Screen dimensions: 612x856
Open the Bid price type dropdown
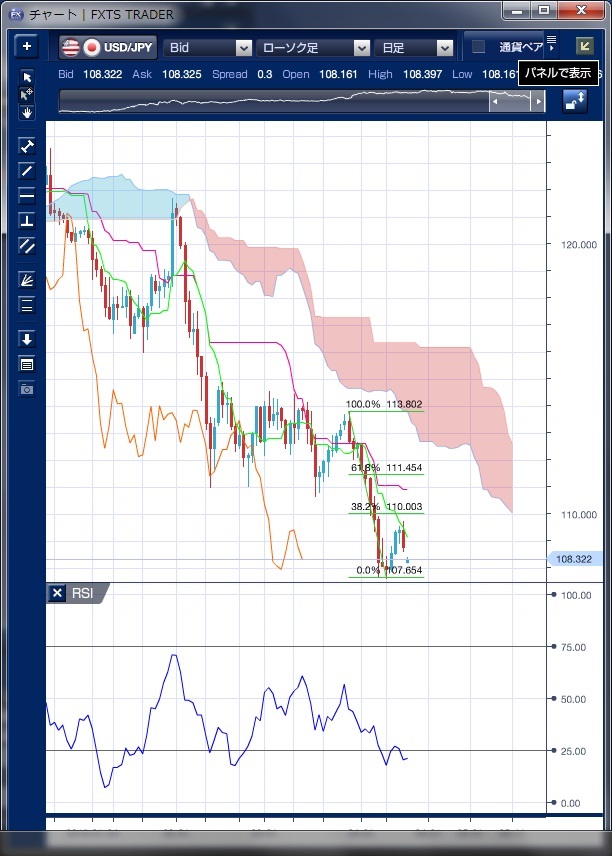click(x=209, y=47)
